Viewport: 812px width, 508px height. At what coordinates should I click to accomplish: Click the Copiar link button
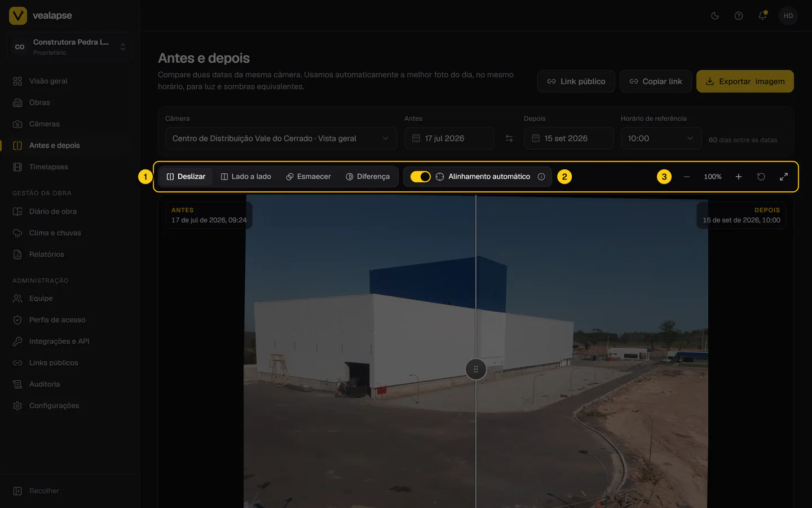tap(655, 81)
